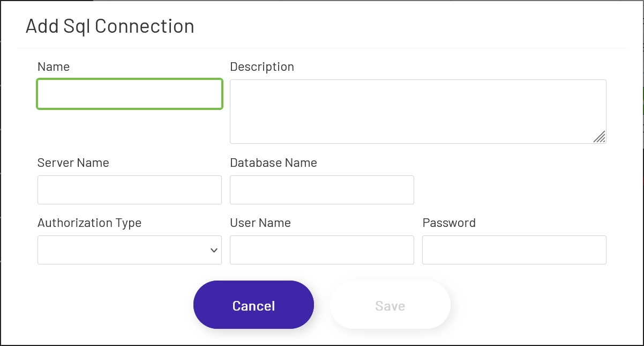Image resolution: width=644 pixels, height=346 pixels.
Task: Click the Authorization Type label
Action: tap(89, 223)
